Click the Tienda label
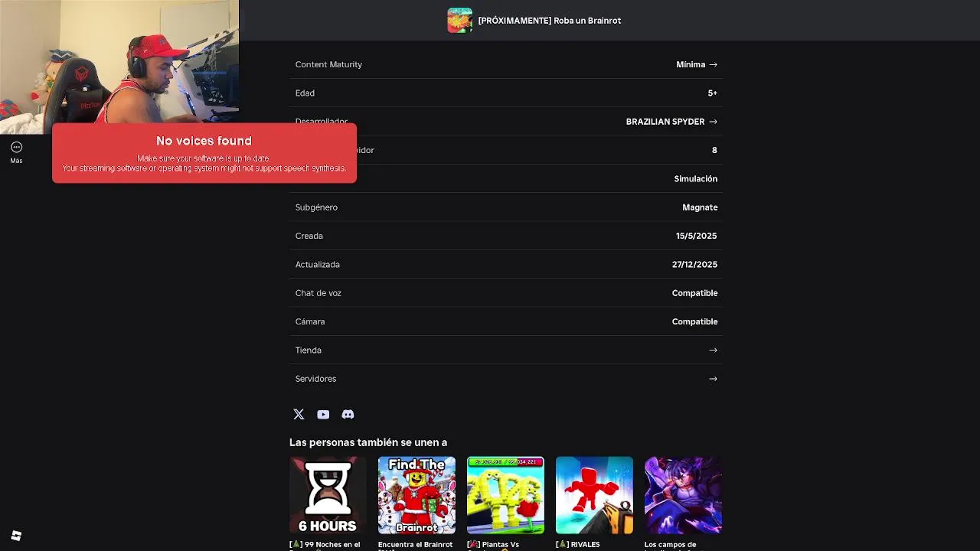The width and height of the screenshot is (980, 551). pyautogui.click(x=309, y=350)
